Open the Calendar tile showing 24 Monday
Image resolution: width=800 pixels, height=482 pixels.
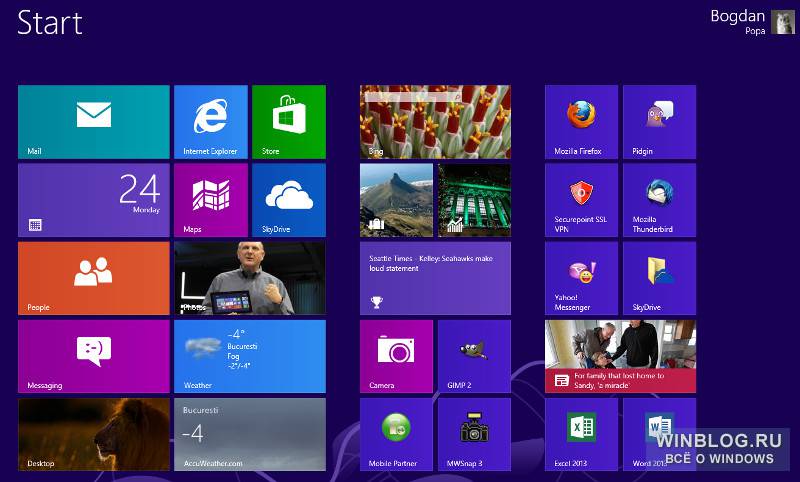(x=94, y=200)
